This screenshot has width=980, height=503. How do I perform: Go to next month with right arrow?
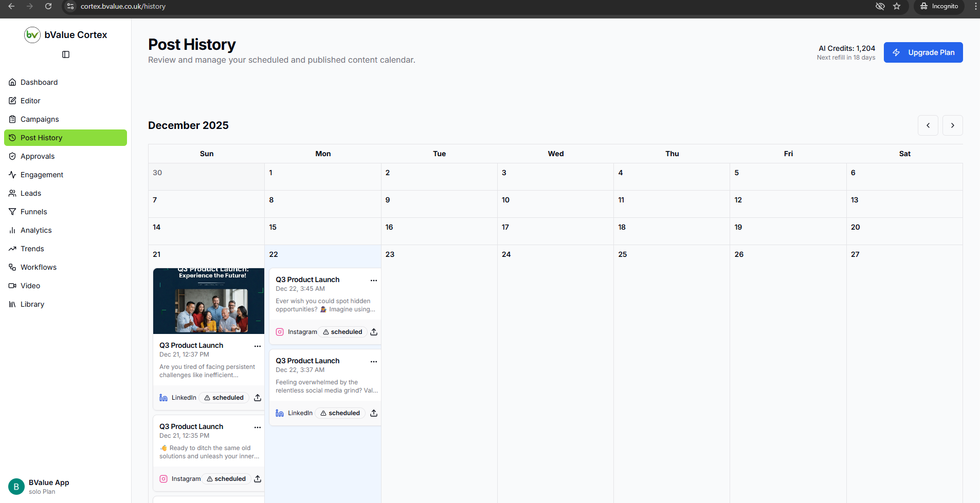tap(952, 125)
